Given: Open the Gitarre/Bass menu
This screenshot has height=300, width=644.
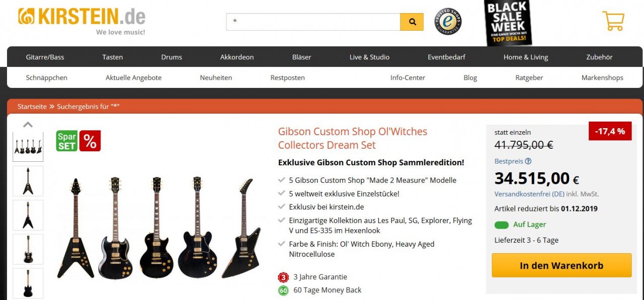Looking at the screenshot, I should click(x=45, y=57).
